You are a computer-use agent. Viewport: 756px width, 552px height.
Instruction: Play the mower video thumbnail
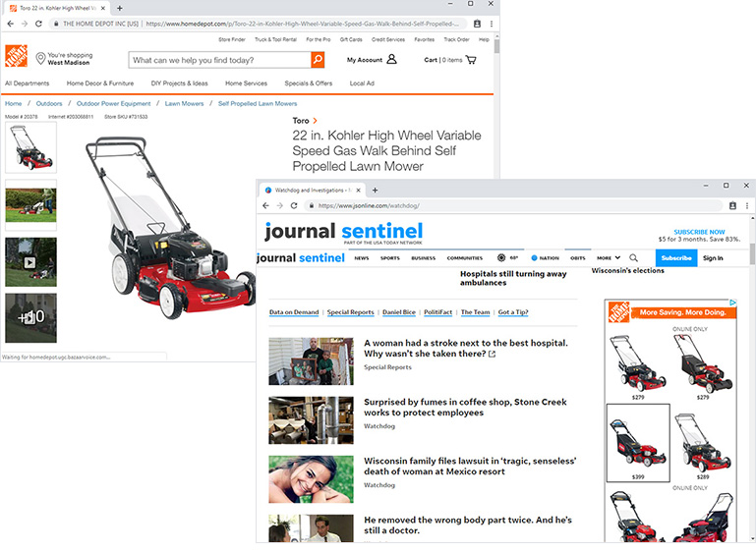tap(30, 262)
